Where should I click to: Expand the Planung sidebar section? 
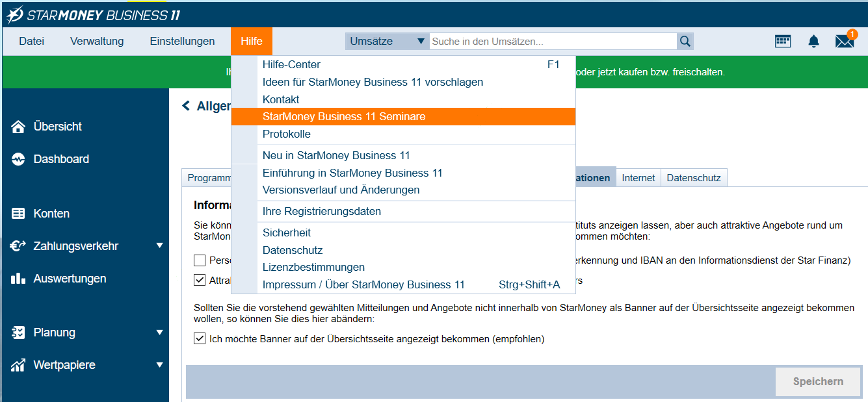pyautogui.click(x=159, y=332)
